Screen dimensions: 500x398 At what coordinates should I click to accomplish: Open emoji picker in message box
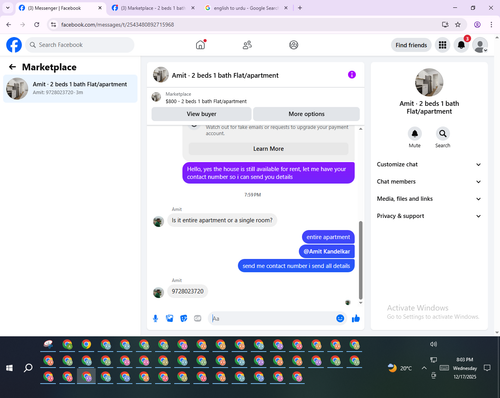pos(340,318)
